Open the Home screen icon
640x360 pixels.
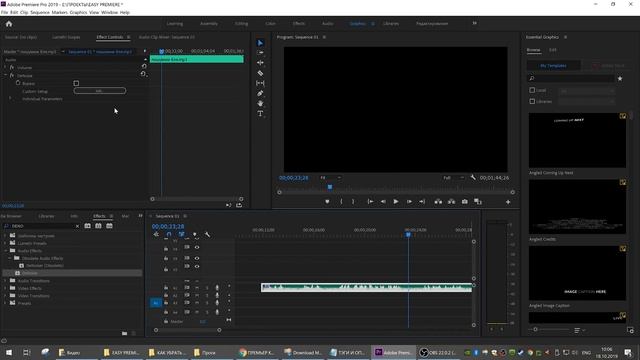[9, 24]
